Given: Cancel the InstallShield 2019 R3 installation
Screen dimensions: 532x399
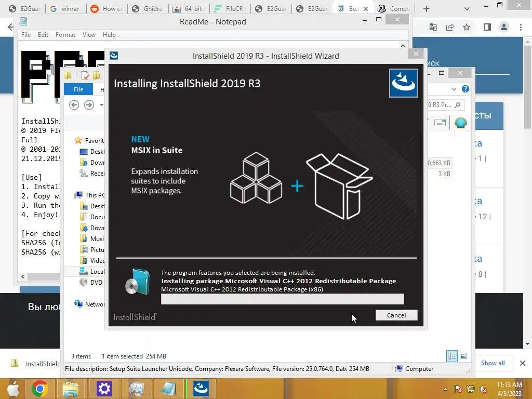Looking at the screenshot, I should [396, 315].
